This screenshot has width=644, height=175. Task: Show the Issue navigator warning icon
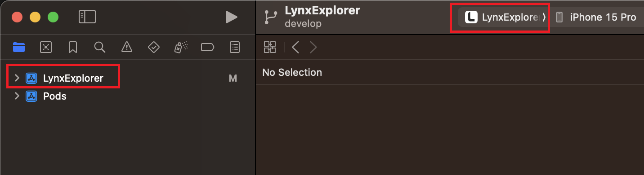127,47
